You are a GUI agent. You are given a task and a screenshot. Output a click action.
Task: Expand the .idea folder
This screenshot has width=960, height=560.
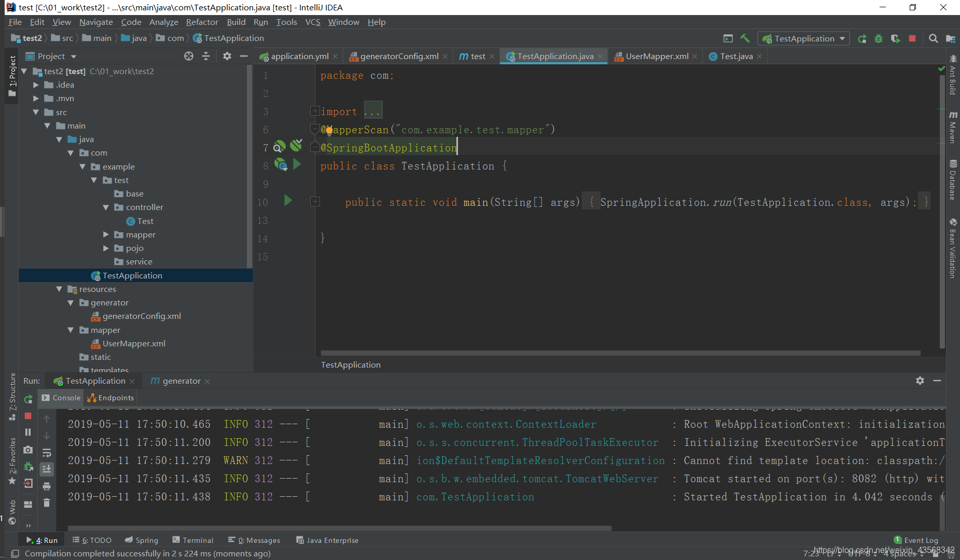pos(36,85)
